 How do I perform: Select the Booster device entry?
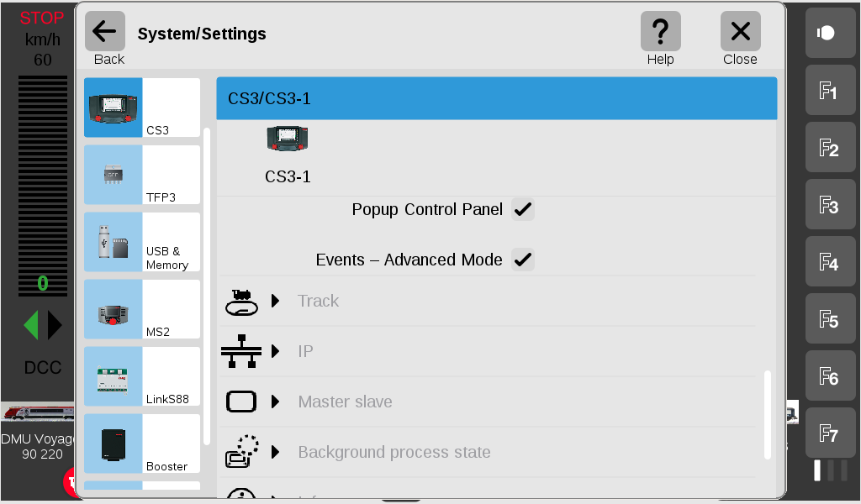pyautogui.click(x=142, y=444)
